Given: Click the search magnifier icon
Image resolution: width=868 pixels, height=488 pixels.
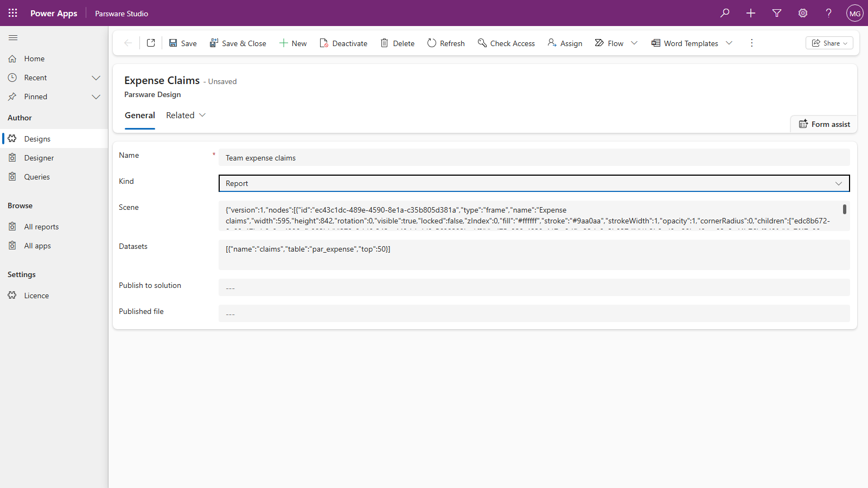Looking at the screenshot, I should click(725, 13).
